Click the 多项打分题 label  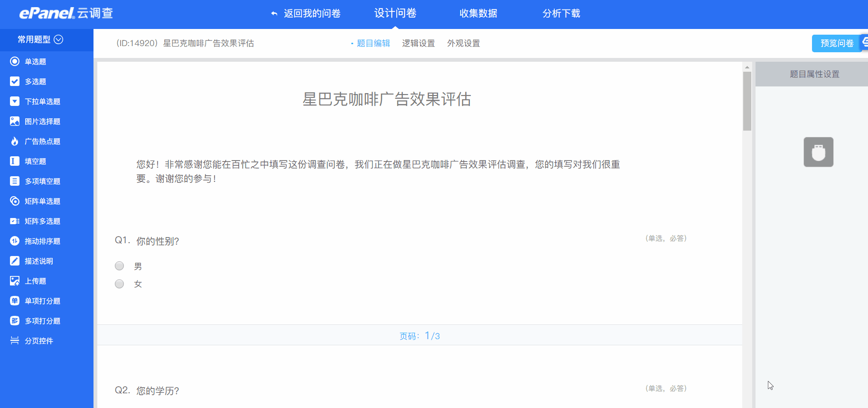[x=42, y=321]
